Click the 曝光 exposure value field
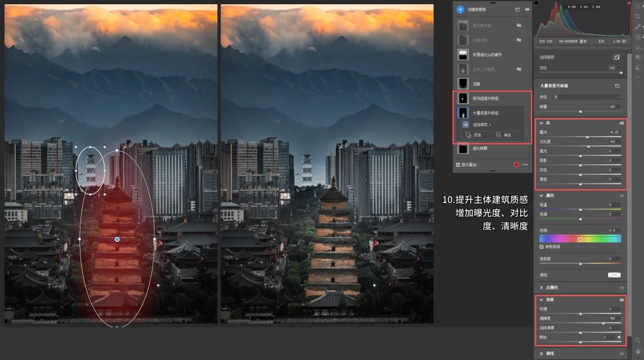 (614, 132)
